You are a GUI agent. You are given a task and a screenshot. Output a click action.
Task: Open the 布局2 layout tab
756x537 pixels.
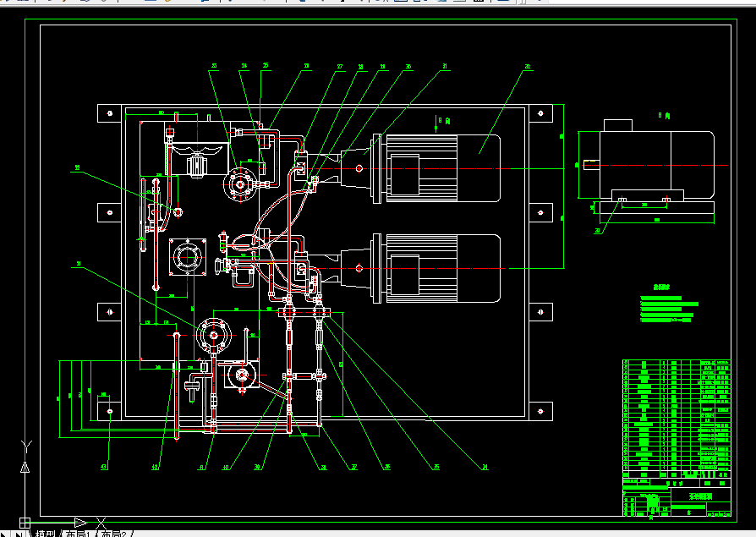114,534
